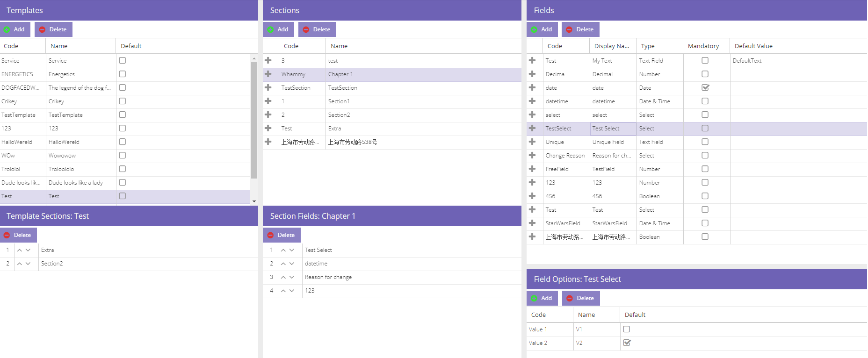Click the plus icon for Section2
Viewport: 868px width, 358px height.
click(x=268, y=115)
